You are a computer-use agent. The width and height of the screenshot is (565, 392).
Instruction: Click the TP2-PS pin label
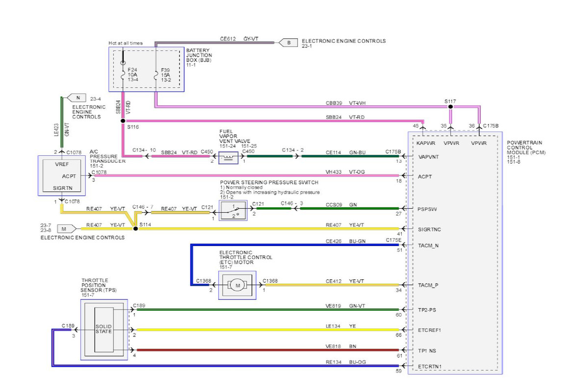tap(427, 310)
